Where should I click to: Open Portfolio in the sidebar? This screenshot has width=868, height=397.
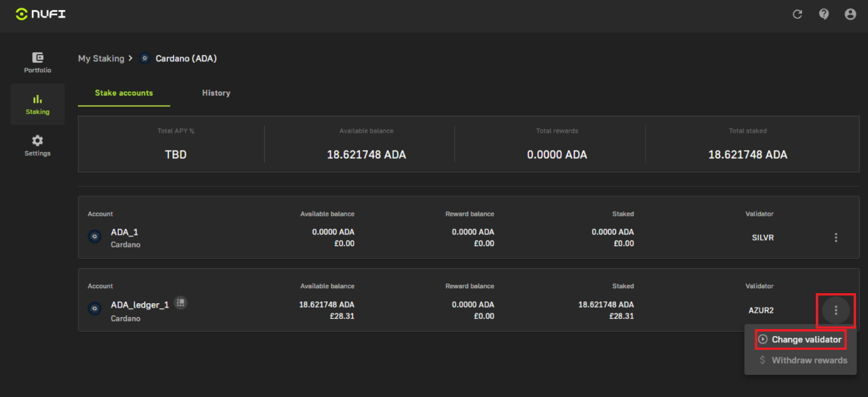[x=38, y=62]
